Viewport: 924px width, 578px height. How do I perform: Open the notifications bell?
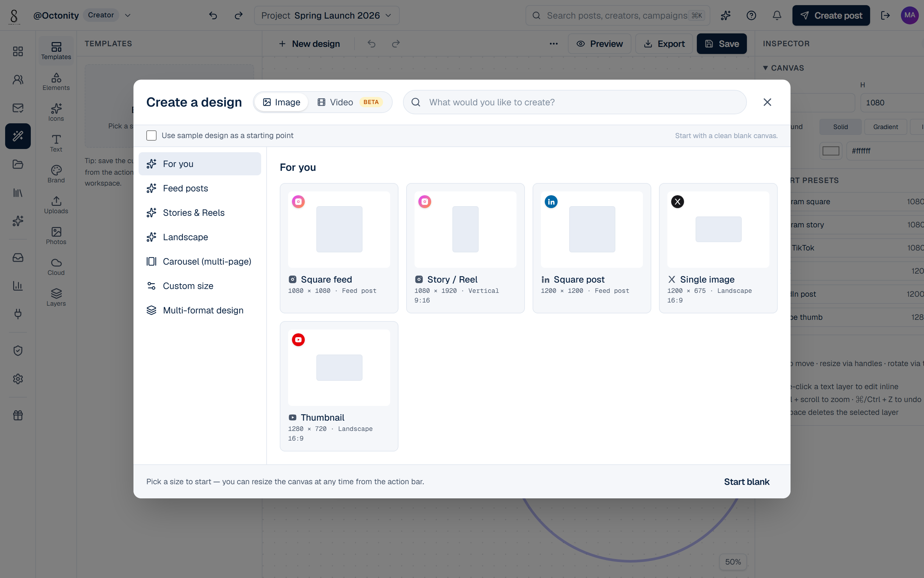[x=777, y=15]
